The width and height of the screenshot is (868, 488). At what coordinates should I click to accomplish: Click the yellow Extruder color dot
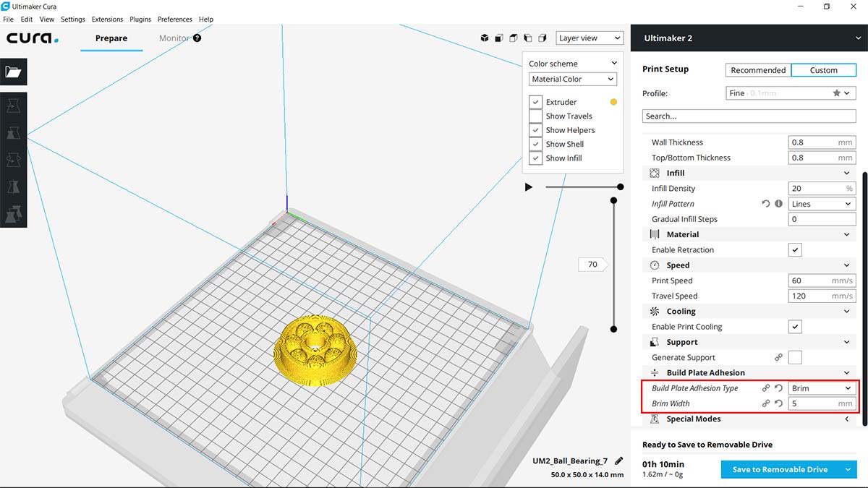pos(613,102)
